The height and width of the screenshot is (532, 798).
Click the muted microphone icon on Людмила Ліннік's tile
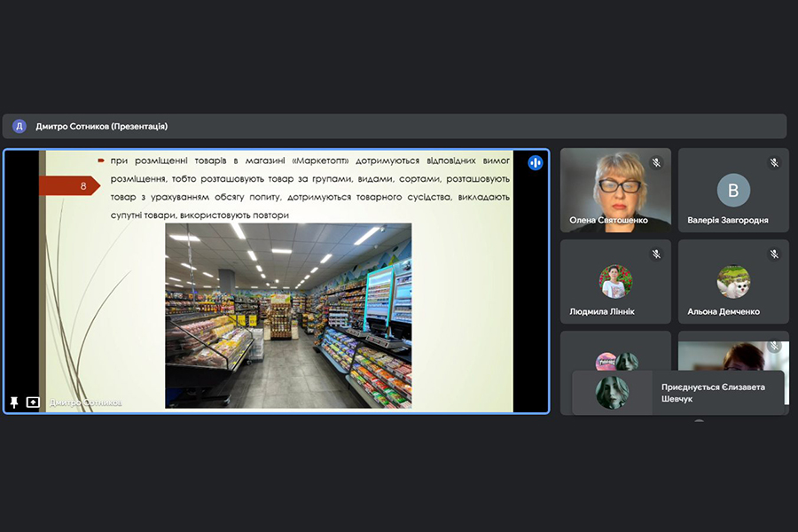[x=656, y=254]
